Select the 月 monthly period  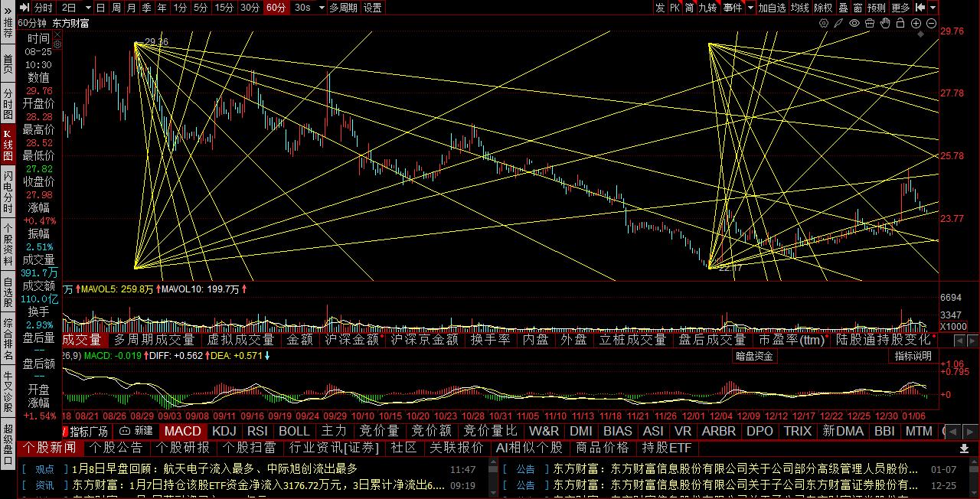132,8
